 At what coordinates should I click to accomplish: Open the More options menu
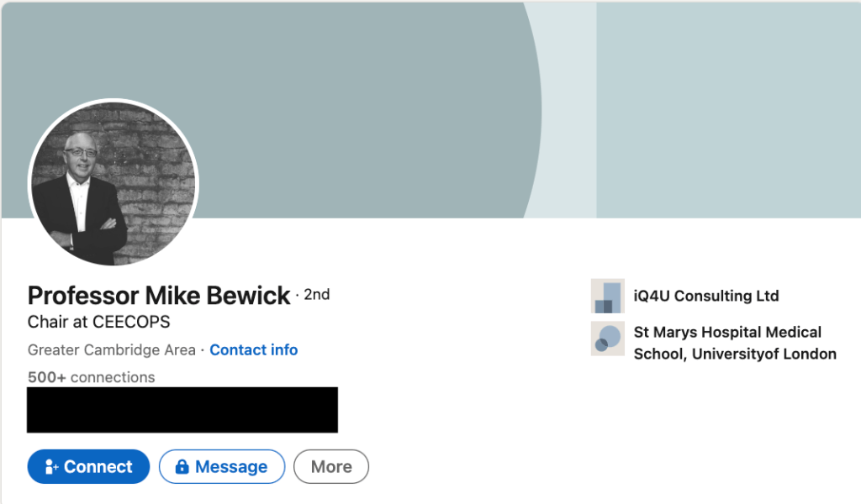pyautogui.click(x=331, y=467)
